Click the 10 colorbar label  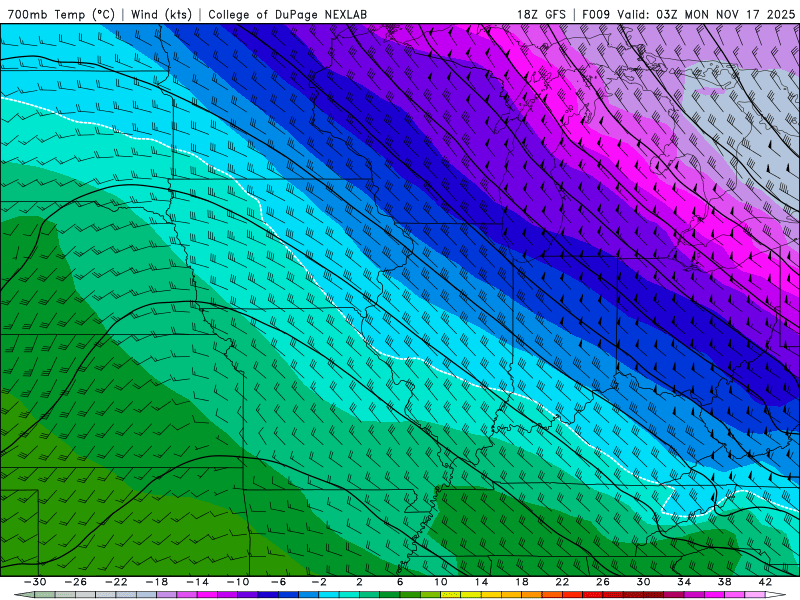click(x=441, y=582)
